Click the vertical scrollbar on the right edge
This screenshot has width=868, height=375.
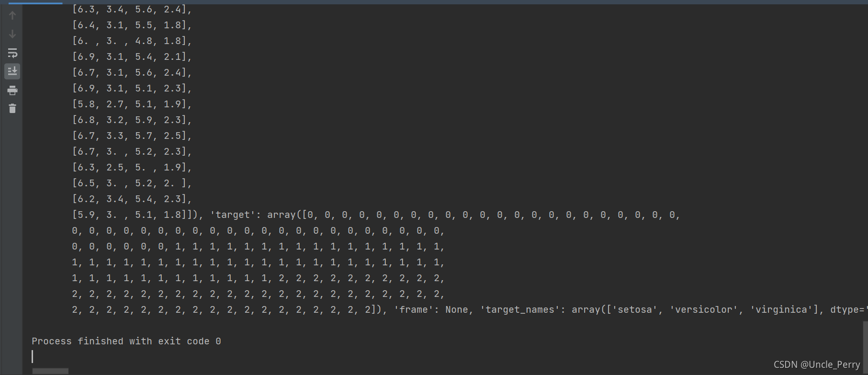865,347
